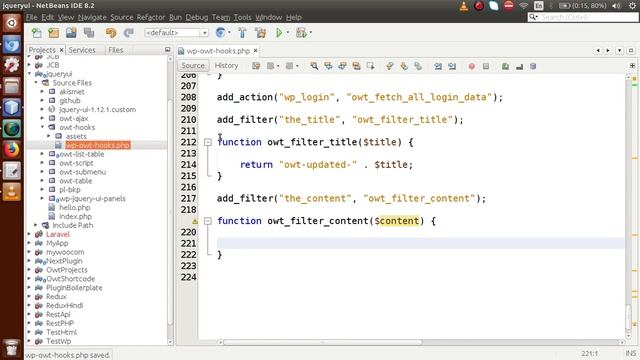Click the warning hint icon beside line 219

click(x=195, y=221)
